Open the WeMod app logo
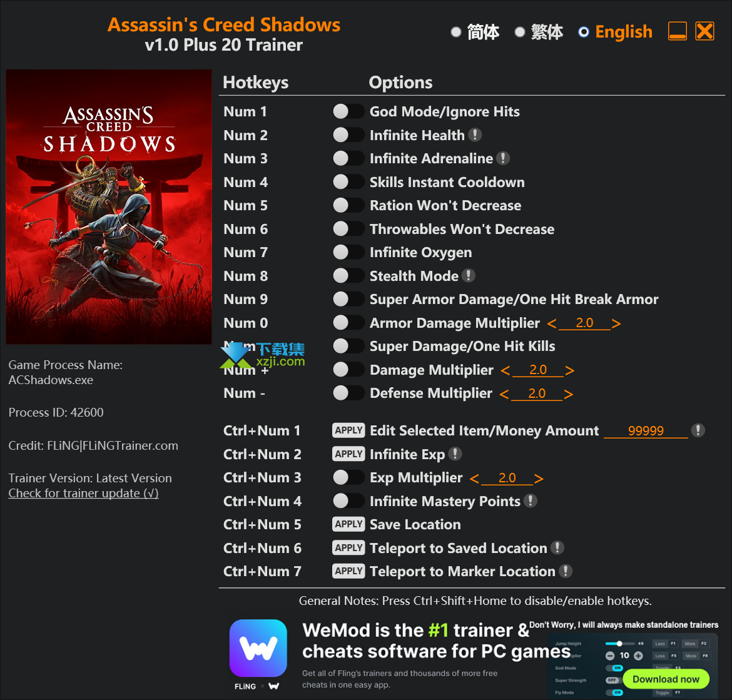Image resolution: width=732 pixels, height=700 pixels. tap(258, 648)
